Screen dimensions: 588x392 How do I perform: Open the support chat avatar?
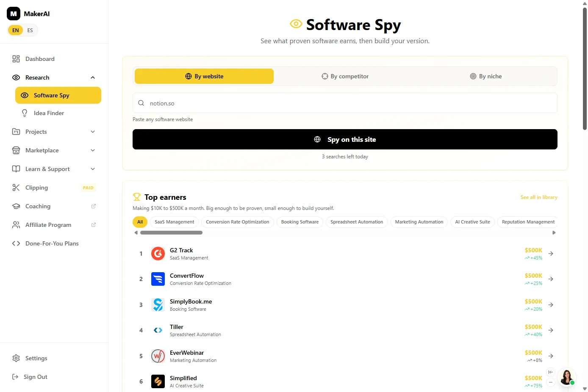567,377
